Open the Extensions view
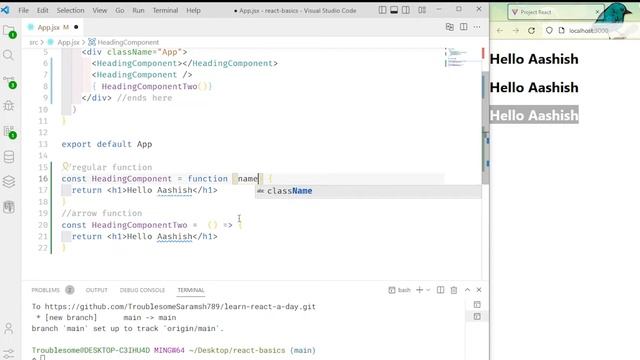The width and height of the screenshot is (640, 360). coord(9,132)
